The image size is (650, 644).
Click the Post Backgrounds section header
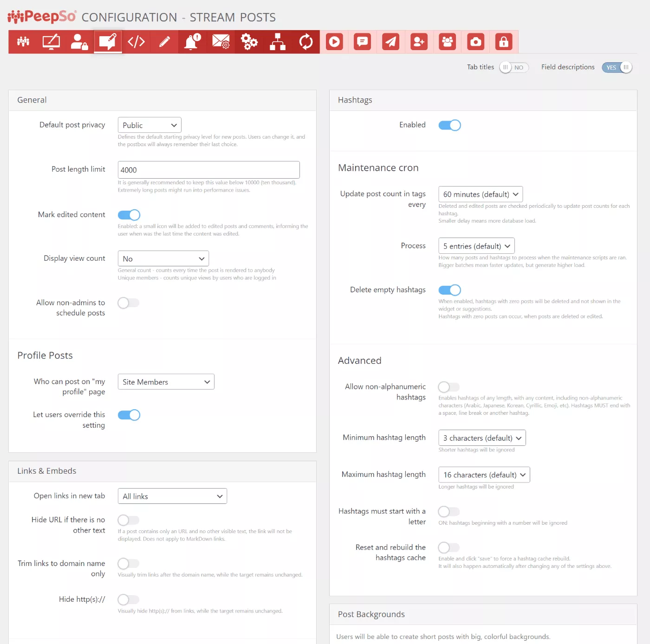pos(483,614)
